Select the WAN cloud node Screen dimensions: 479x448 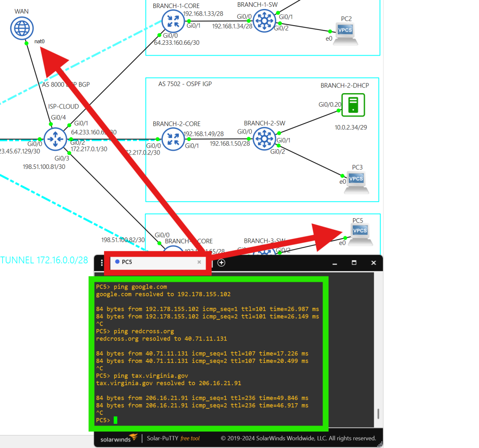[x=22, y=28]
